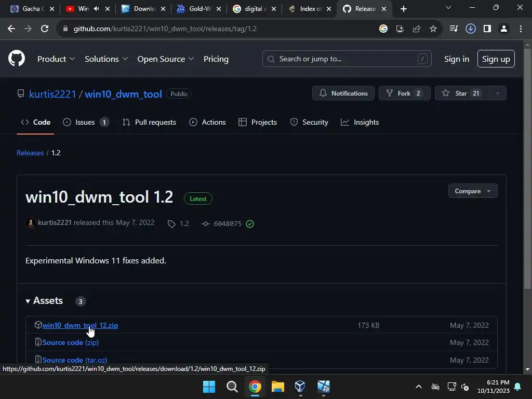The image size is (532, 399).
Task: Open File Explorer from taskbar
Action: [x=277, y=387]
